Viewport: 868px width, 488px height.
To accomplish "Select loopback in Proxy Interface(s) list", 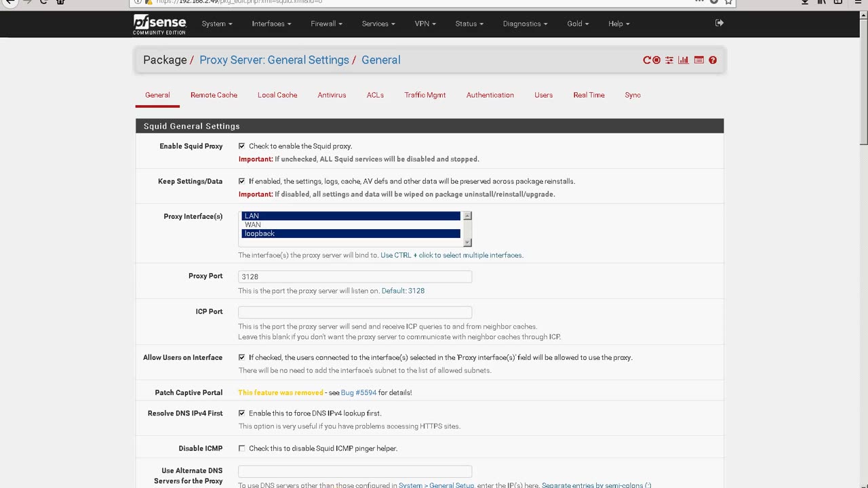I will [x=351, y=233].
